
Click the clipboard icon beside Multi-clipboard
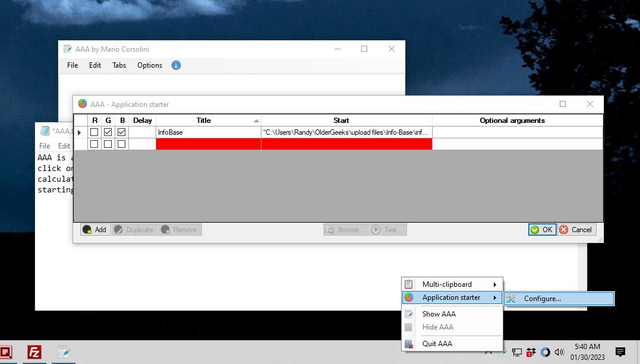pyautogui.click(x=409, y=284)
